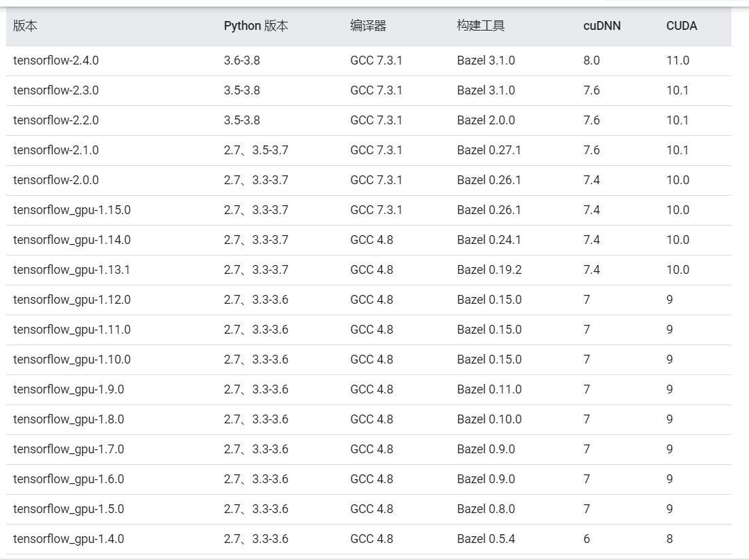This screenshot has width=749, height=560.
Task: Select the tensorflow_gpu-1.15.0 cell
Action: (71, 210)
